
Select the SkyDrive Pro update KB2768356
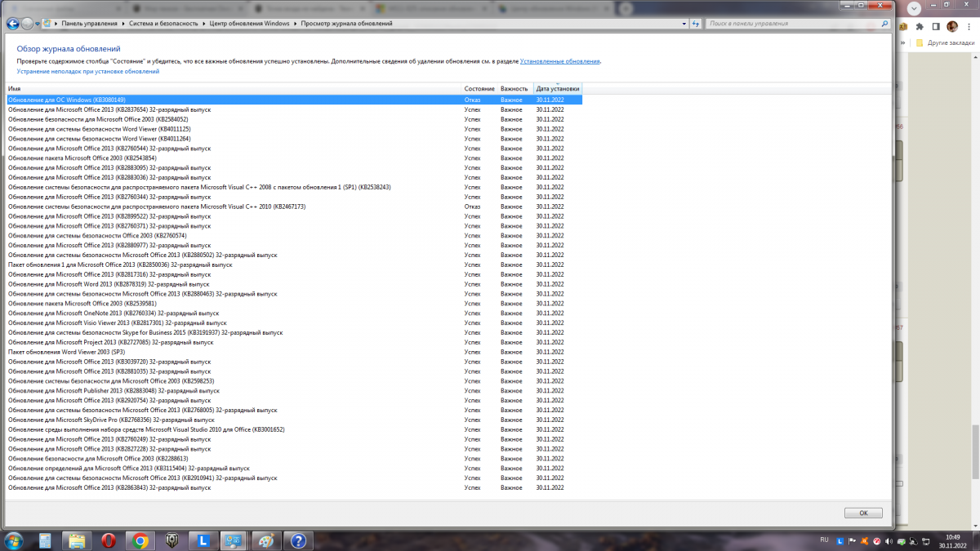click(294, 420)
